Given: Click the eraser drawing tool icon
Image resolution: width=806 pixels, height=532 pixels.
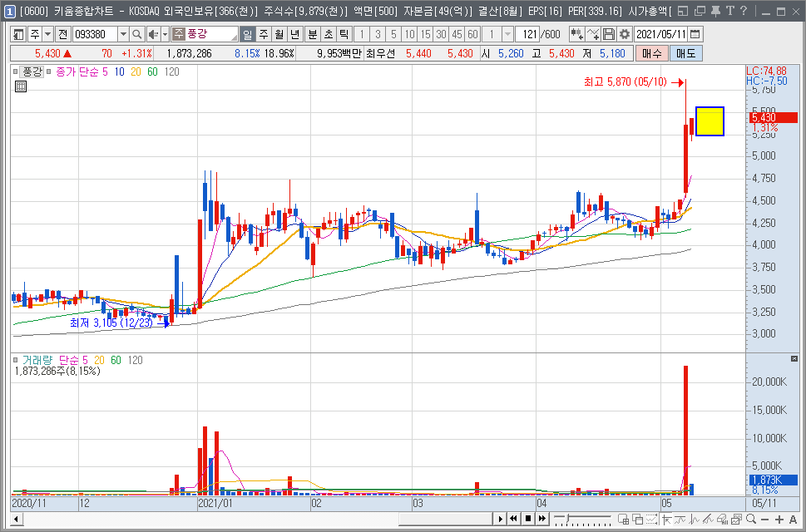Looking at the screenshot, I should (724, 520).
